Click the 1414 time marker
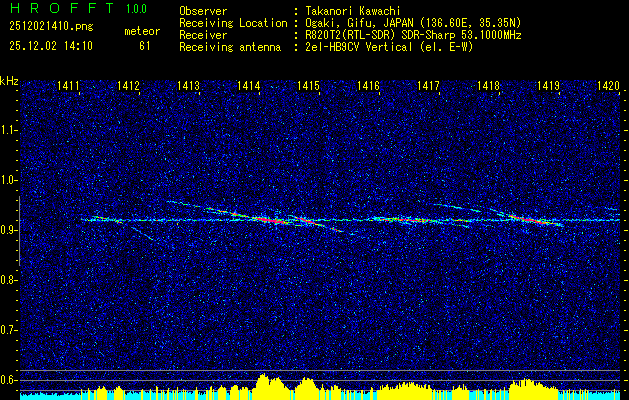629x400 pixels. click(x=249, y=85)
